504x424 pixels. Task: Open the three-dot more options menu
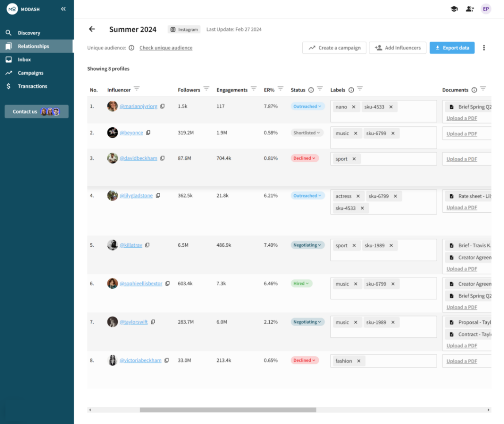click(484, 48)
